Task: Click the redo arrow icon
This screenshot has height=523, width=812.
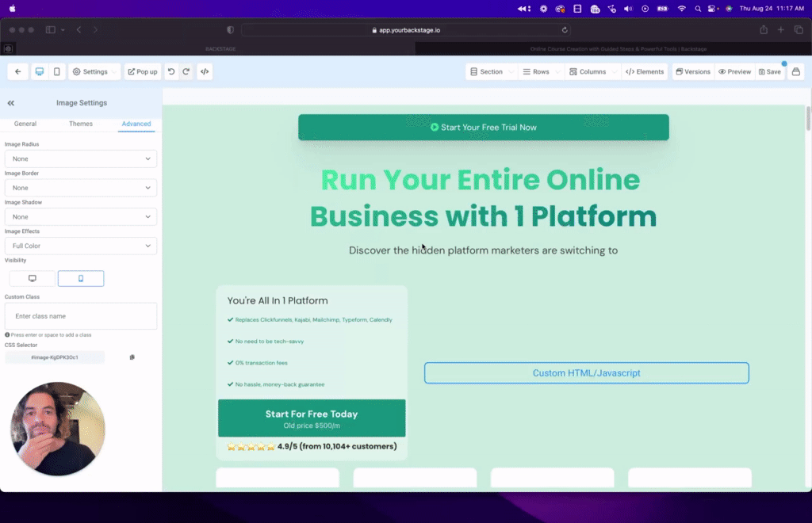Action: coord(186,71)
